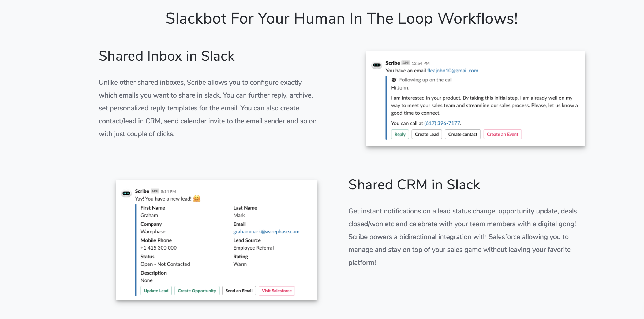Viewport: 644px width, 319px height.
Task: Click the APP badge next to 12:54 PM
Action: pos(406,63)
